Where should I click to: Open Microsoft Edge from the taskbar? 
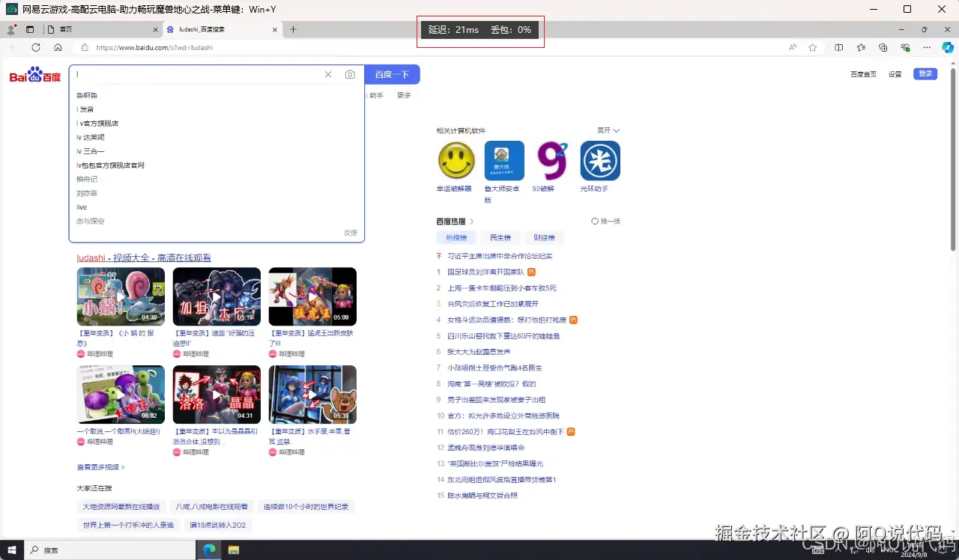point(210,550)
